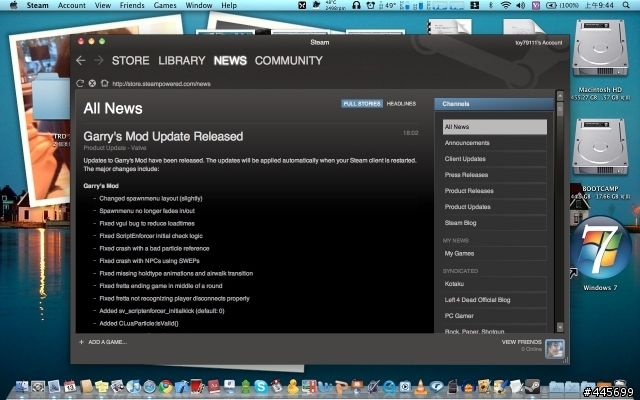Select the My Games channel

495,253
